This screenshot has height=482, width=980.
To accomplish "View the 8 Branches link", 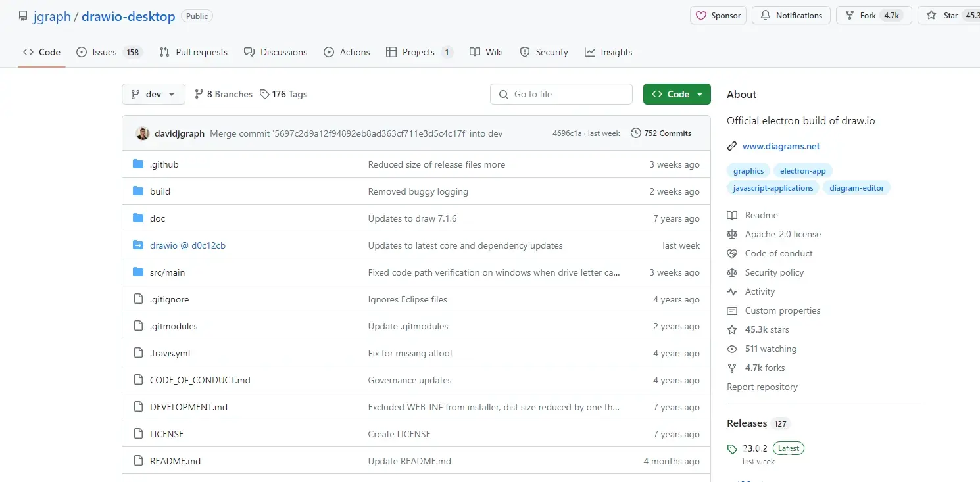I will [224, 94].
